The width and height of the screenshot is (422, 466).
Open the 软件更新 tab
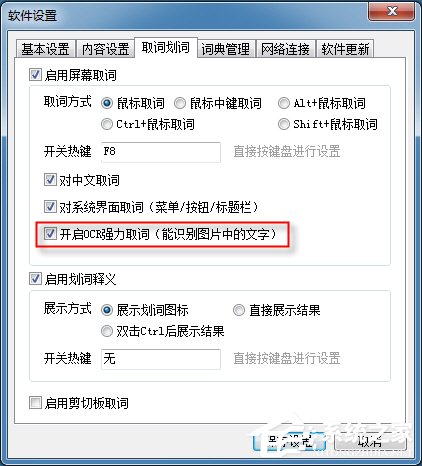click(x=345, y=49)
